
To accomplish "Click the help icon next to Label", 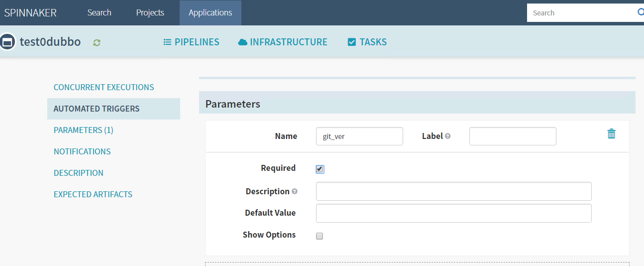I will click(x=448, y=136).
